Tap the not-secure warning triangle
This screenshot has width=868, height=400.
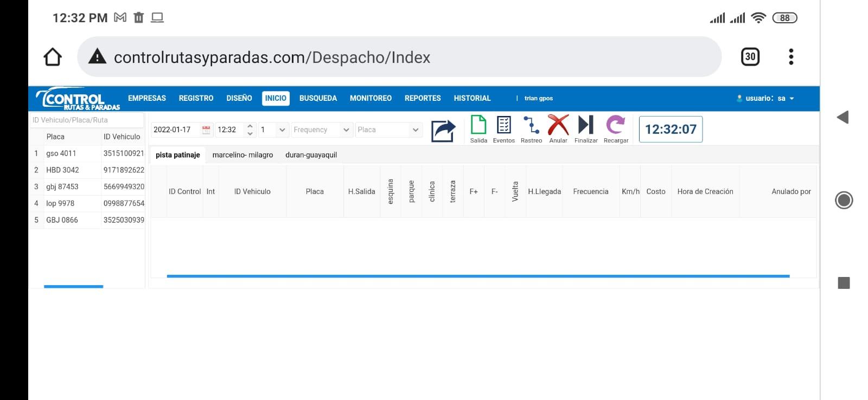coord(97,56)
